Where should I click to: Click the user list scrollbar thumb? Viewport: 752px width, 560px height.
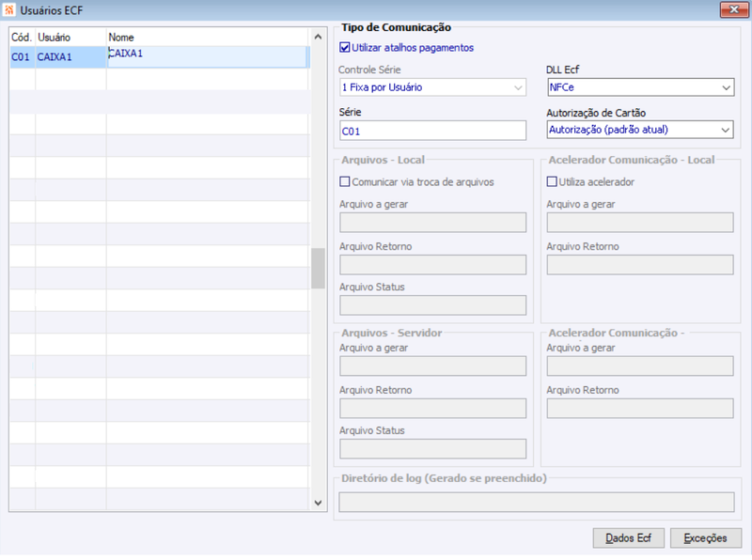coord(318,268)
